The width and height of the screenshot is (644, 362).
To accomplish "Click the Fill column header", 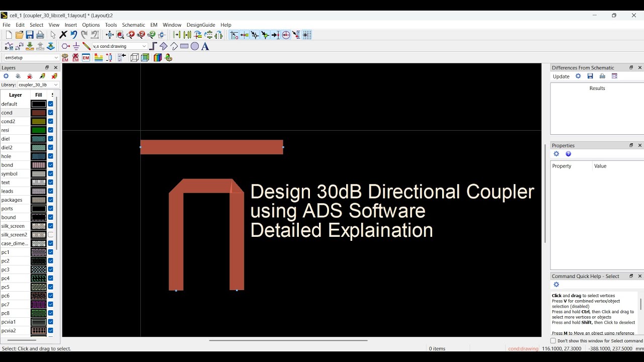I will pos(39,95).
